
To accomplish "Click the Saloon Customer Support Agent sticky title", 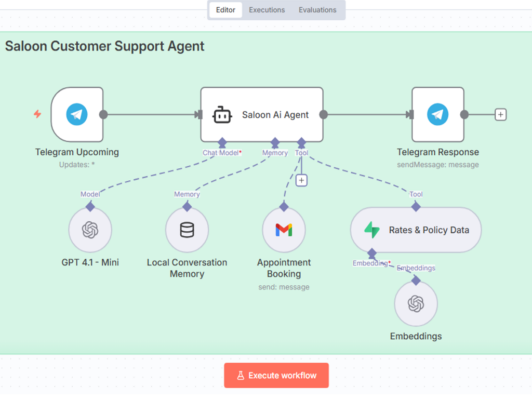I will [x=105, y=46].
